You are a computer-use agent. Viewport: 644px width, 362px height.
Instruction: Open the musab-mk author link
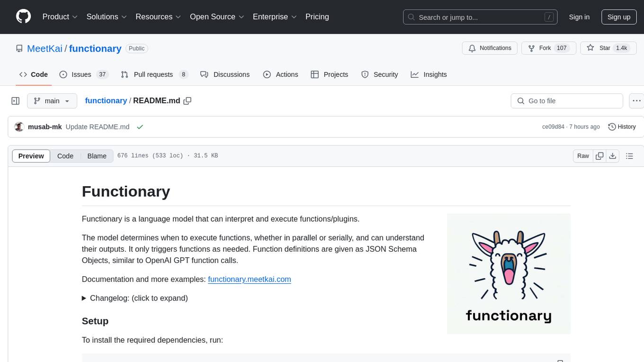(x=45, y=127)
